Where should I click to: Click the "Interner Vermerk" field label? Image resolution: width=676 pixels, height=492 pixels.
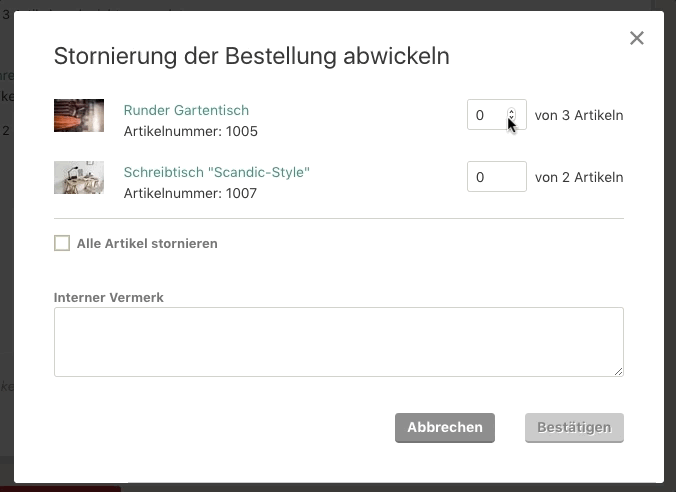coord(109,297)
